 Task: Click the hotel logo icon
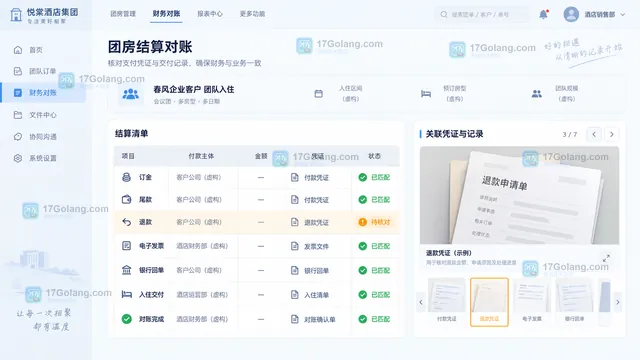(16, 15)
